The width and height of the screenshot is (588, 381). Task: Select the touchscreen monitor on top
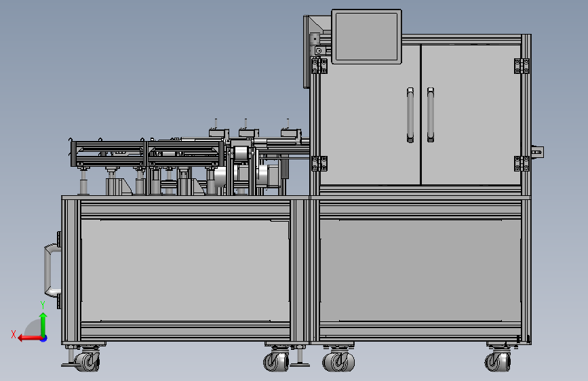pos(366,37)
